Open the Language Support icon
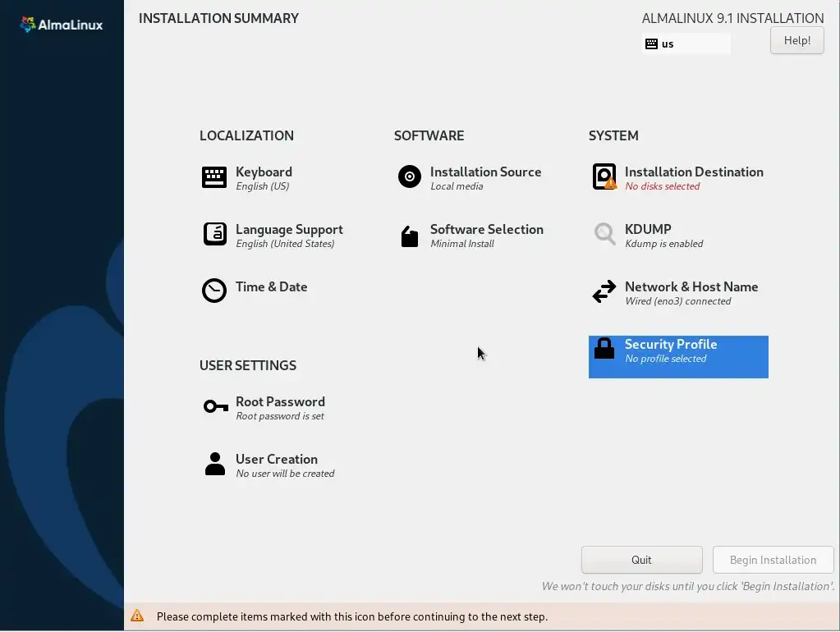 215,234
